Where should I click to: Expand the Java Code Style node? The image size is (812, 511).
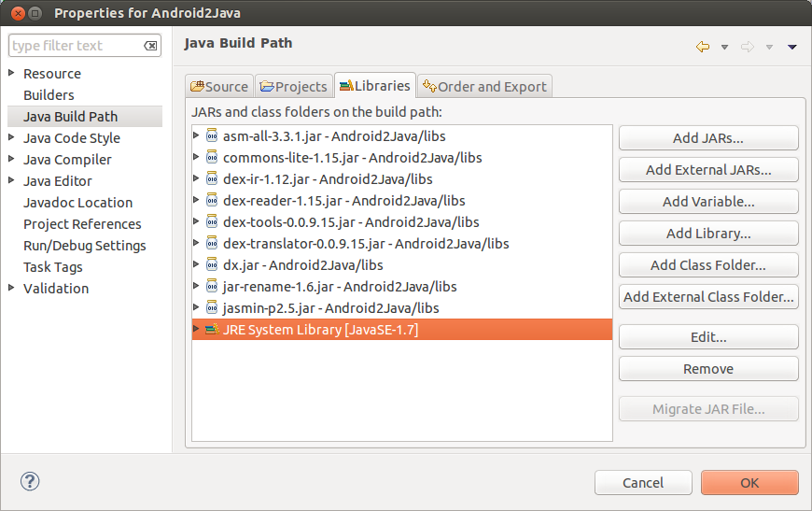11,137
